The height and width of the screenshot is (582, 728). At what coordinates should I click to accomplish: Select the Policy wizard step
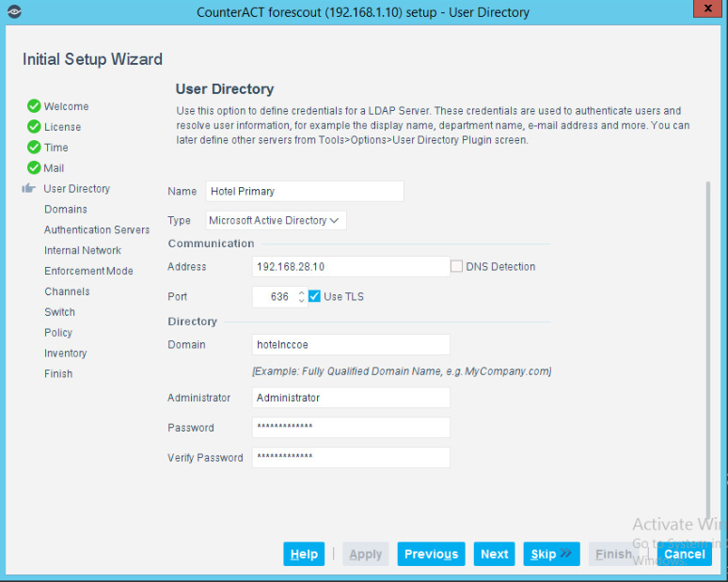[x=58, y=332]
